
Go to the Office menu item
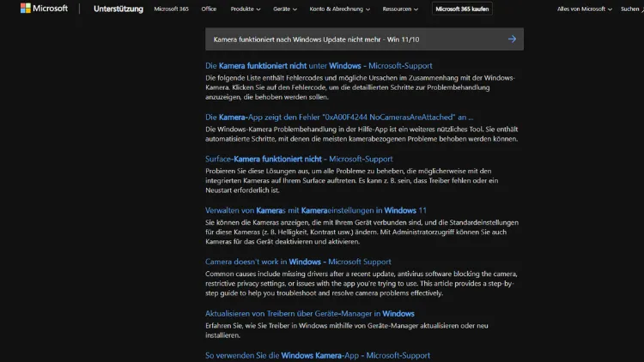coord(209,9)
